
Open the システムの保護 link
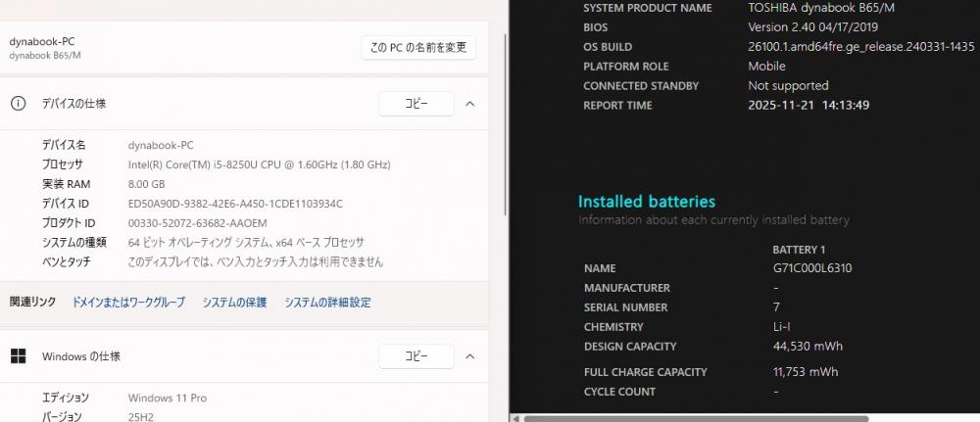pyautogui.click(x=234, y=303)
